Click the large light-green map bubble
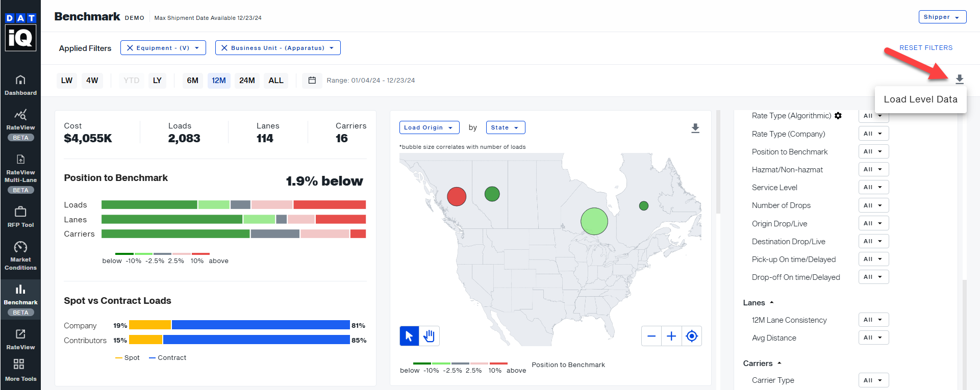The height and width of the screenshot is (390, 980). click(x=594, y=221)
